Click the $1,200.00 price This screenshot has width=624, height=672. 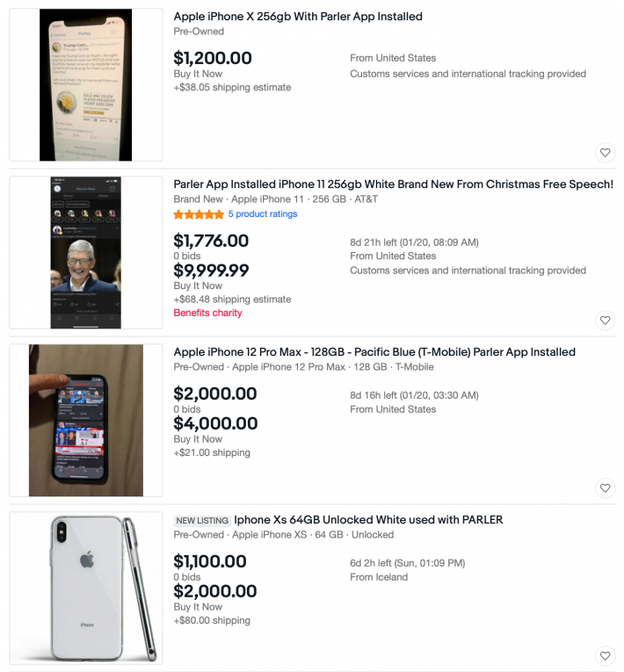(x=213, y=59)
